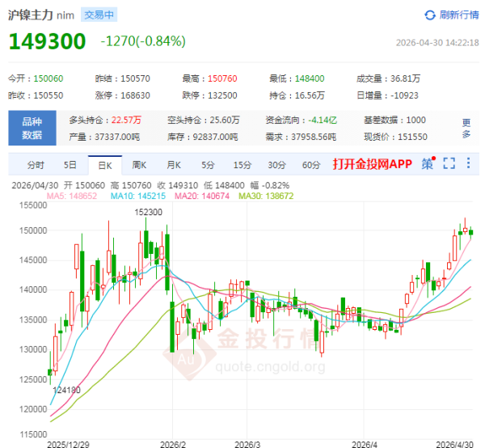
Task: Click the 152300 high price marker
Action: (148, 212)
